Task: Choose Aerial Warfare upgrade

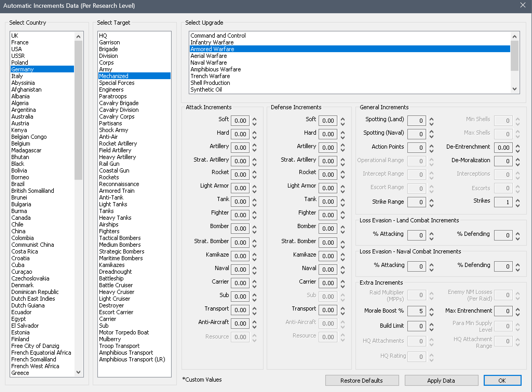Action: (208, 56)
